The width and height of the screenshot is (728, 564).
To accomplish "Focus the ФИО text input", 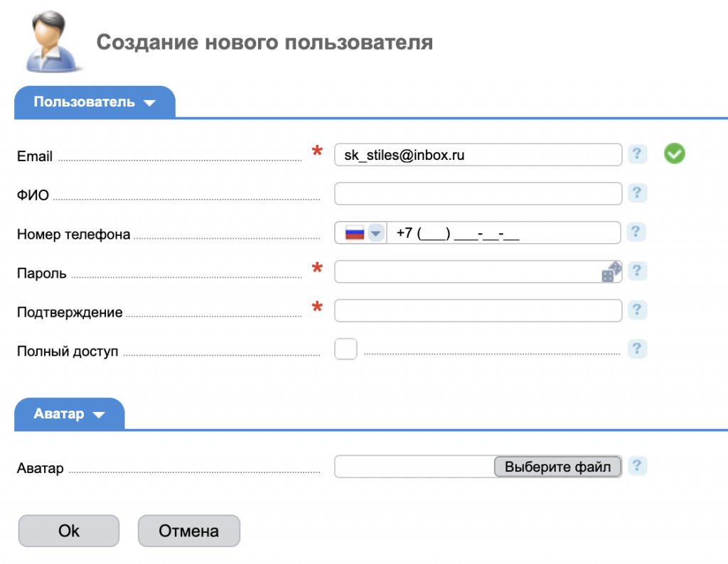I will click(478, 193).
